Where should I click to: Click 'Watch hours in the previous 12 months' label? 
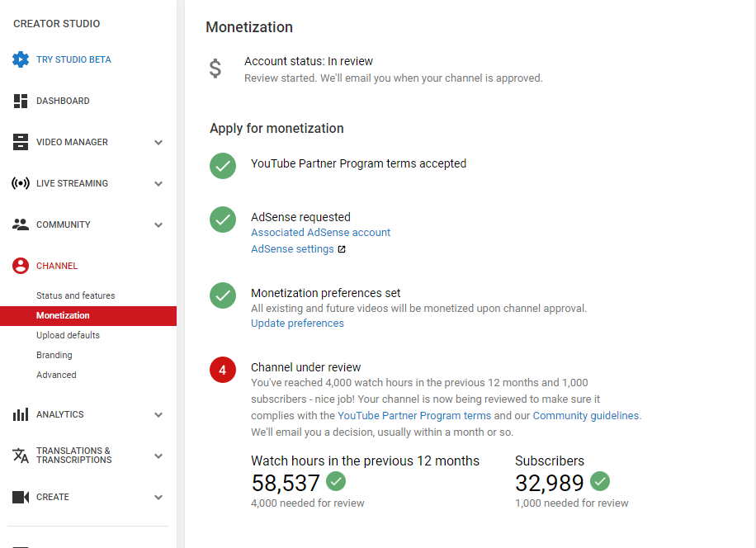click(x=365, y=461)
